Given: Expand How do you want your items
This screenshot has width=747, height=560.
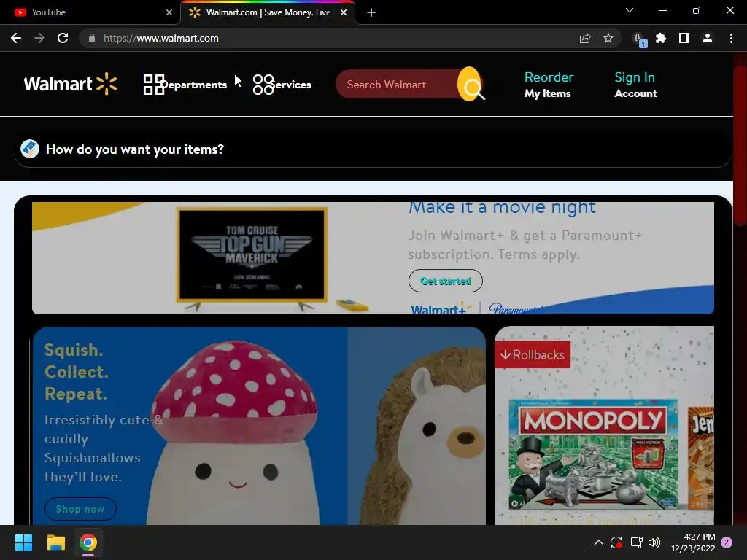Looking at the screenshot, I should coord(373,149).
